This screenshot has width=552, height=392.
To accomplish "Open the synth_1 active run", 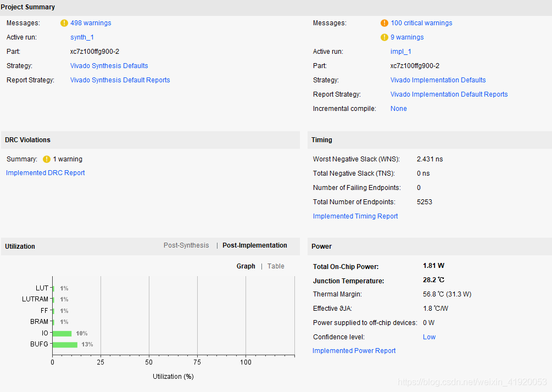I will click(x=82, y=37).
